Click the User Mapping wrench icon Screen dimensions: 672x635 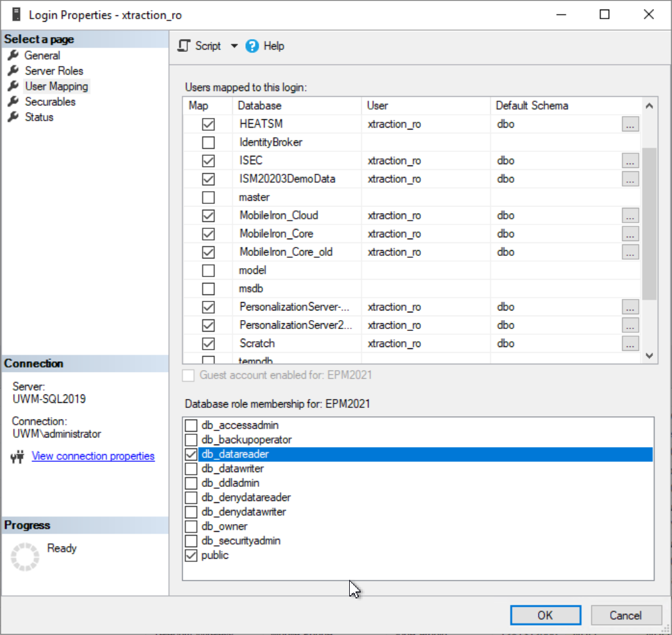[x=14, y=86]
